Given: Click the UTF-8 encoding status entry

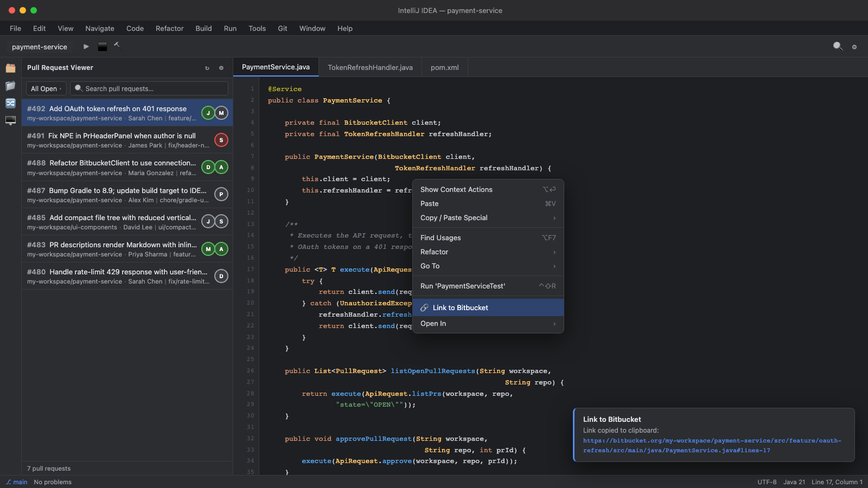Looking at the screenshot, I should (767, 482).
